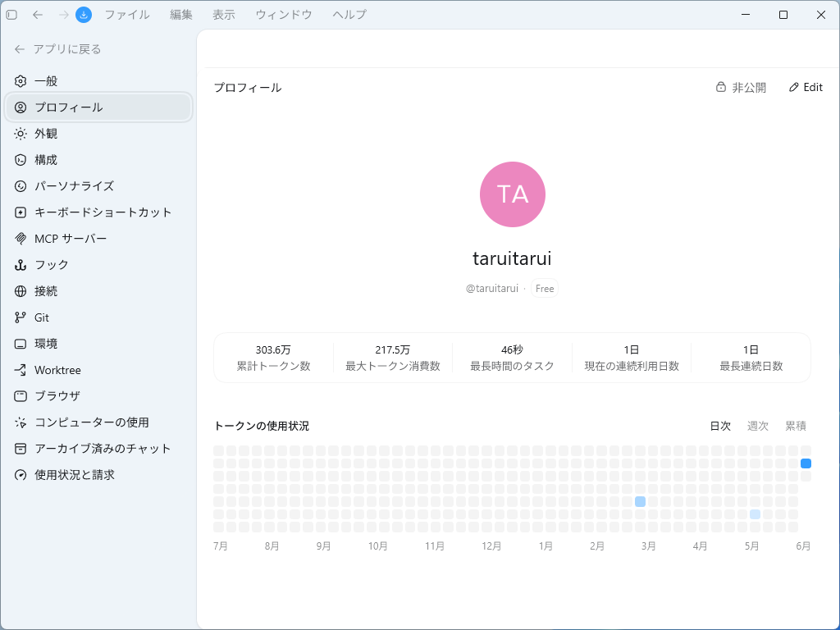Click the Free plan badge
Viewport: 840px width, 630px height.
point(545,288)
